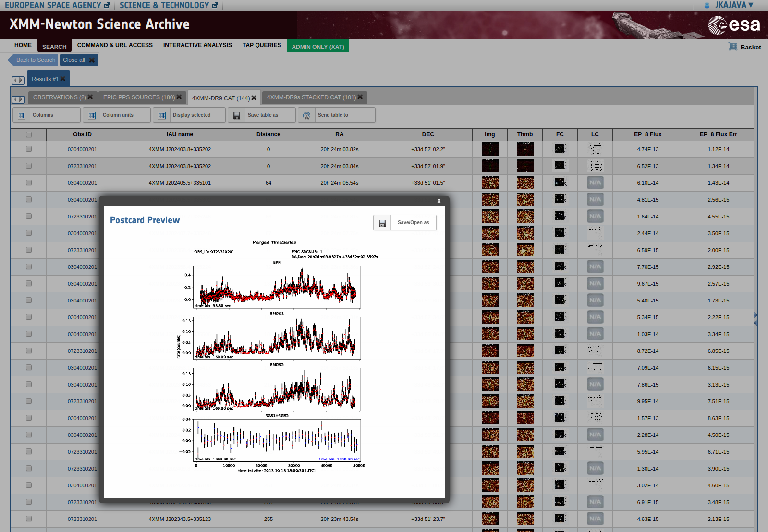The image size is (768, 532).
Task: Open the JKAJAVA user dropdown
Action: (x=734, y=5)
